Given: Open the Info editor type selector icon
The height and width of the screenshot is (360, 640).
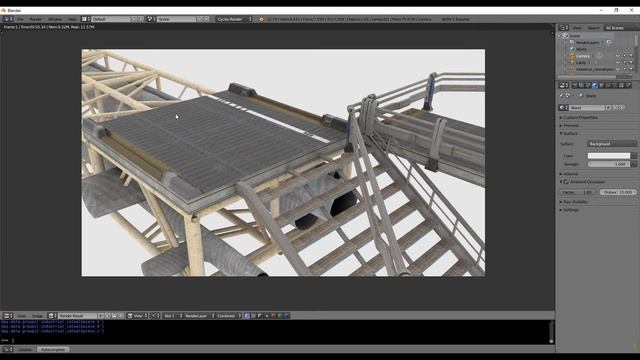Looking at the screenshot, I should pyautogui.click(x=8, y=19).
